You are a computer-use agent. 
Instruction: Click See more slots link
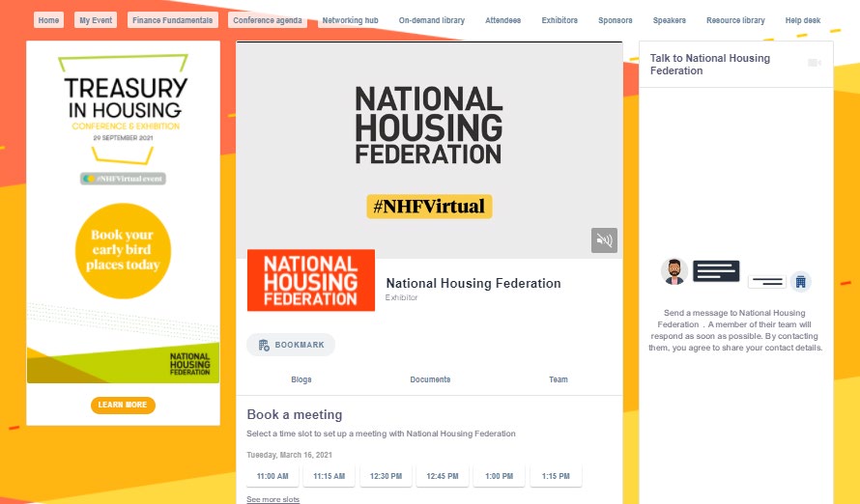273,499
